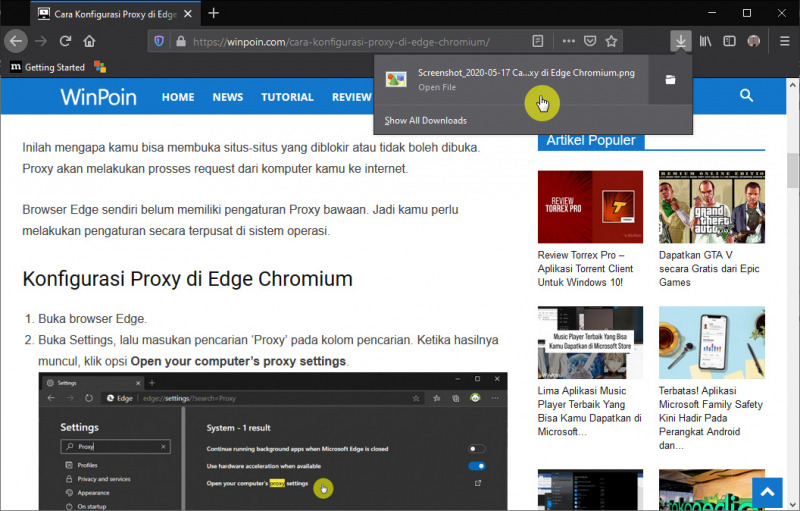
Task: Click Show All Downloads
Action: pyautogui.click(x=426, y=120)
